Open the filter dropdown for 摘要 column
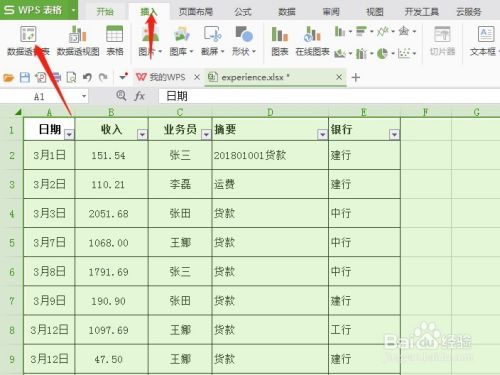Viewport: 500px width, 375px height. 322,134
